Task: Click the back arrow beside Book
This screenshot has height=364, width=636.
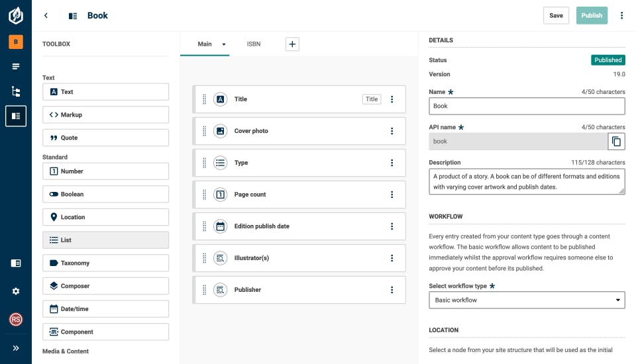Action: click(46, 16)
